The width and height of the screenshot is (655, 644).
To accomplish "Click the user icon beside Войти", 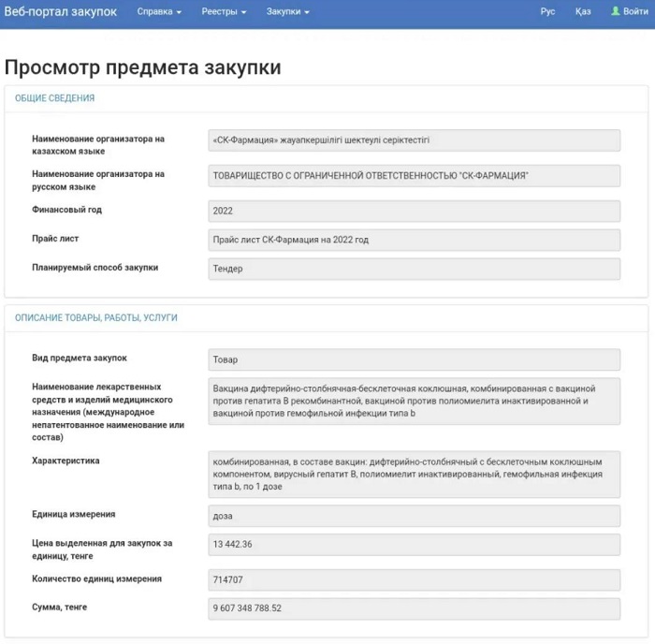I will 616,11.
